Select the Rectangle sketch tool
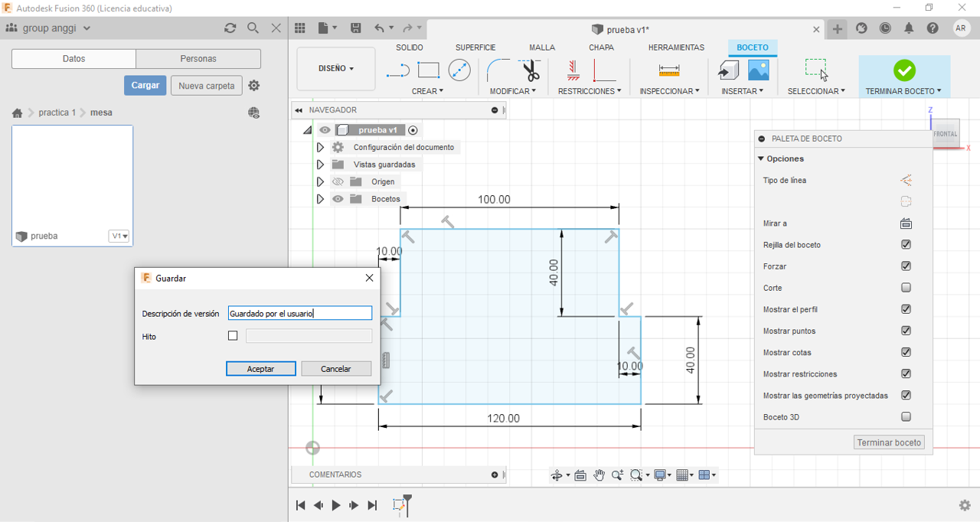 pyautogui.click(x=428, y=70)
